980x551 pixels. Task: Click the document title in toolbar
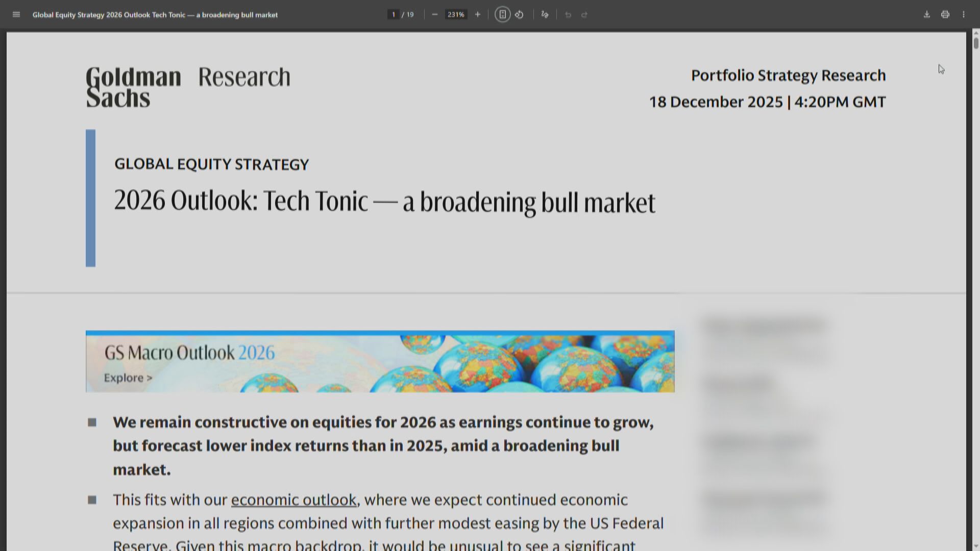click(155, 15)
